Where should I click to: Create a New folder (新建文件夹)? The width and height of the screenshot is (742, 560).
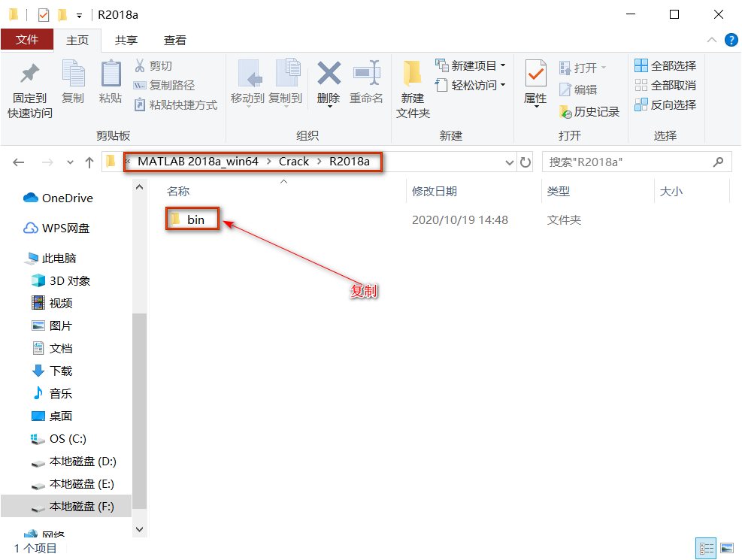coord(413,90)
